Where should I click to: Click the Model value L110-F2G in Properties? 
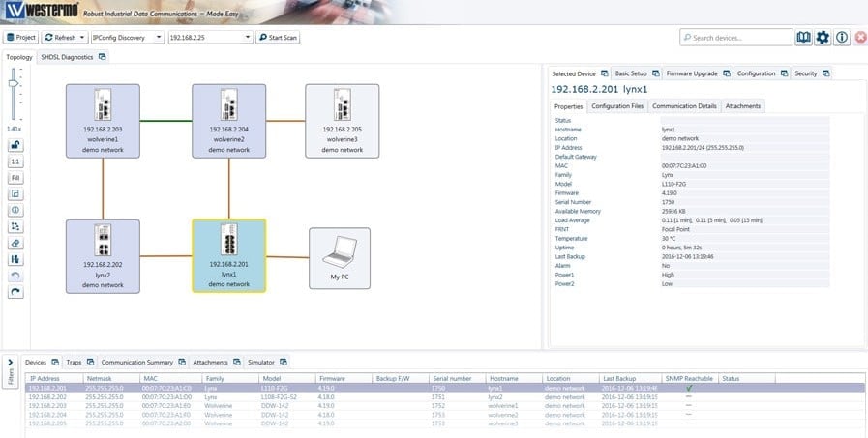(x=673, y=184)
